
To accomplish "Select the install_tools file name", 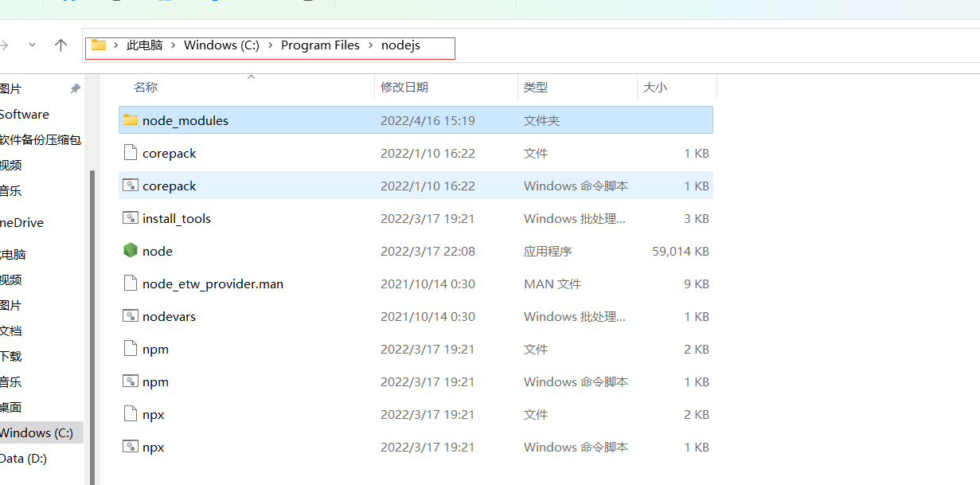I will coord(177,218).
